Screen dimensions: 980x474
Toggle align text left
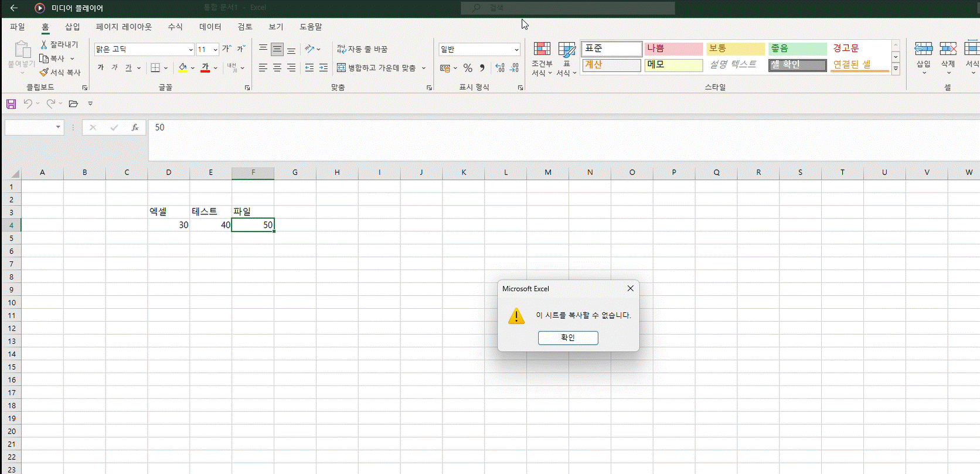coord(263,68)
